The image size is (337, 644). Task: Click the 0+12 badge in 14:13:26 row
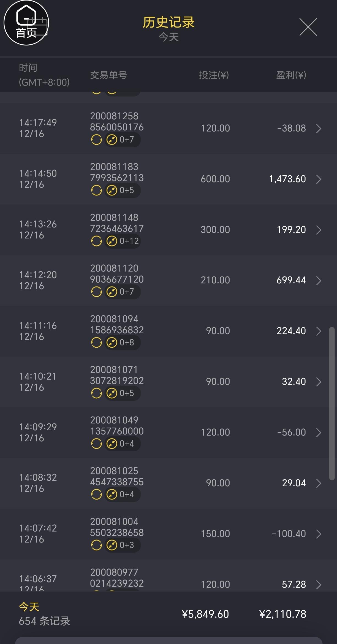123,241
